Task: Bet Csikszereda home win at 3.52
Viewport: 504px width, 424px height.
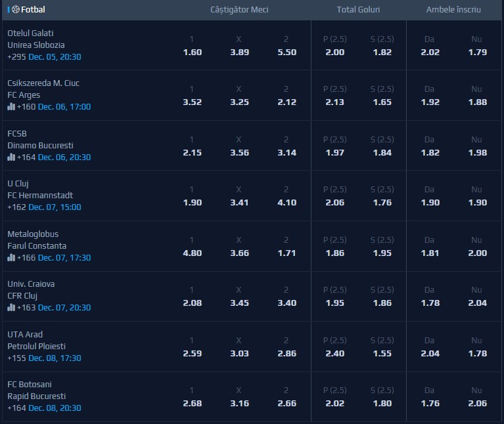Action: pos(193,102)
